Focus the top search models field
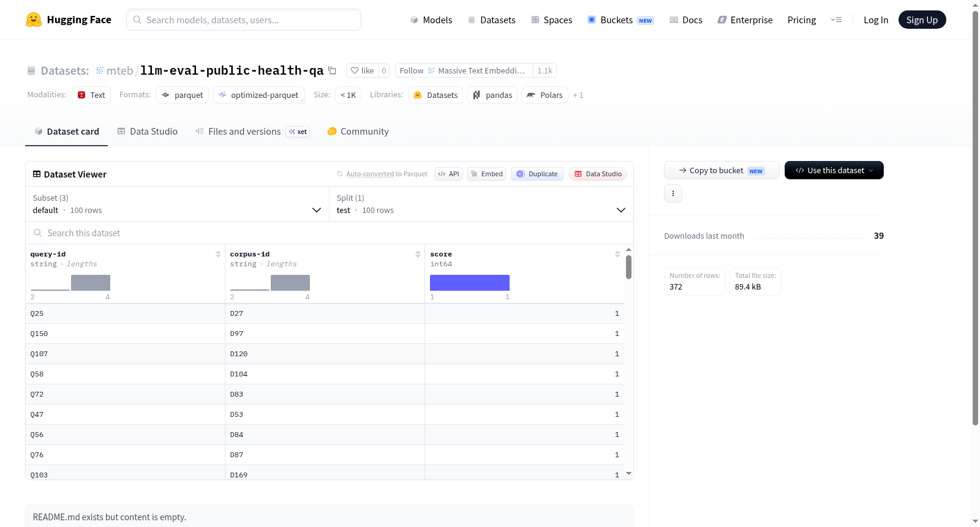980x527 pixels. 244,20
